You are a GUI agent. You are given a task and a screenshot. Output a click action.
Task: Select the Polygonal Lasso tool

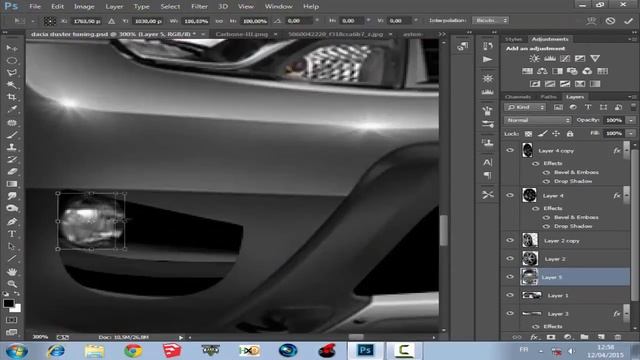point(11,73)
